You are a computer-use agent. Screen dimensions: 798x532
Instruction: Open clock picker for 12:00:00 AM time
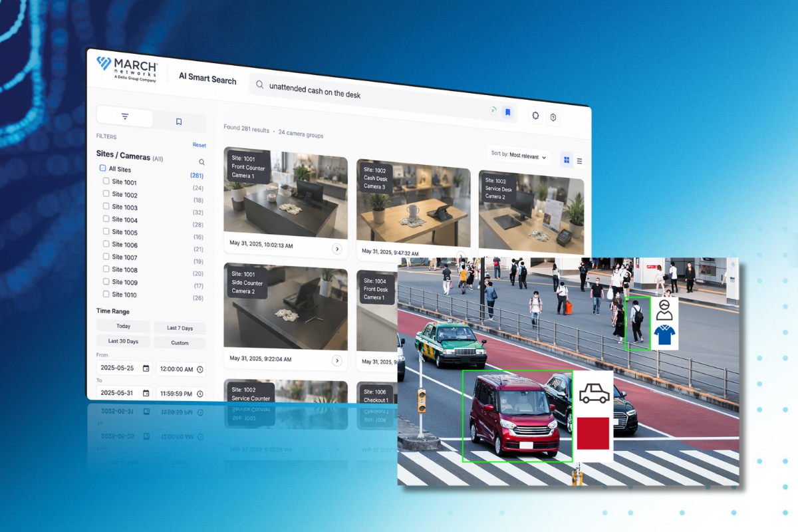point(199,369)
